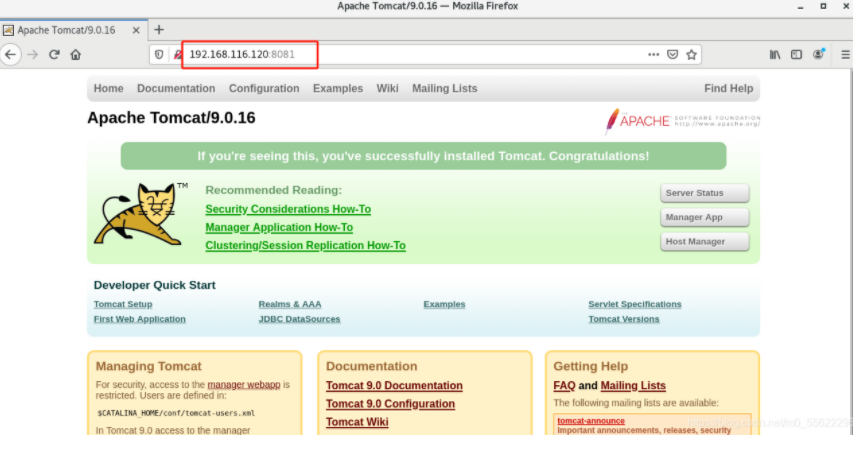Open the First Web Application link
The width and height of the screenshot is (853, 457).
[139, 319]
